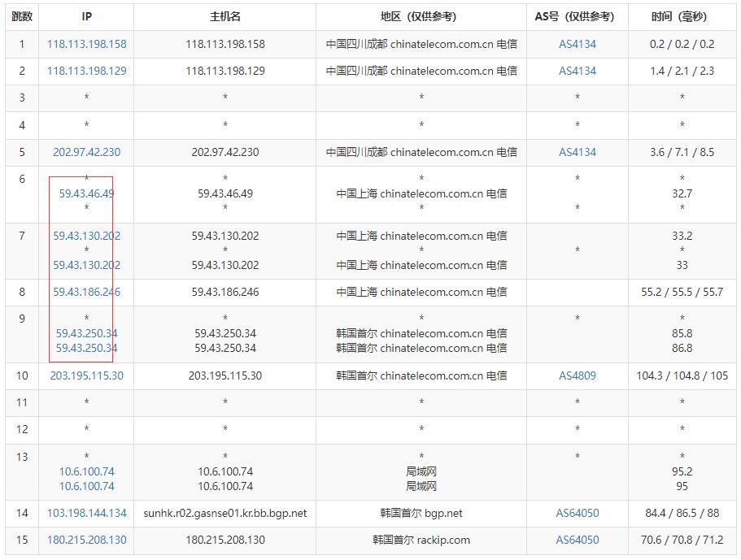Click hop number 12 cell

22,429
